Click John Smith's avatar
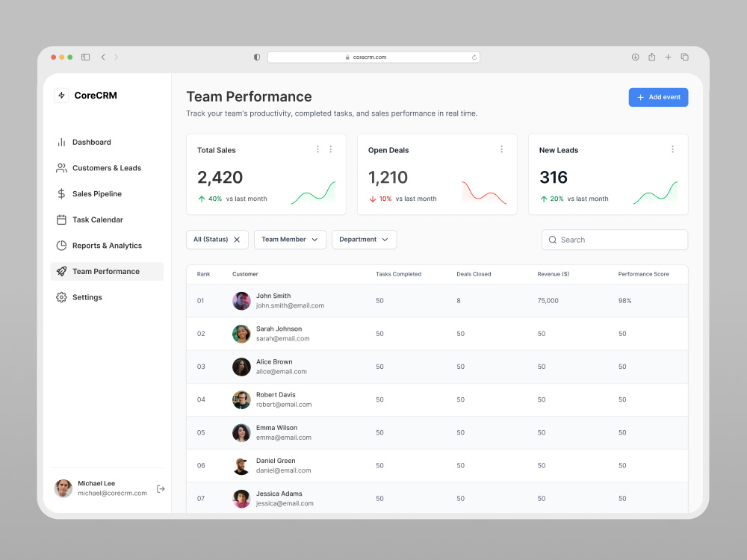Image resolution: width=747 pixels, height=560 pixels. (241, 301)
